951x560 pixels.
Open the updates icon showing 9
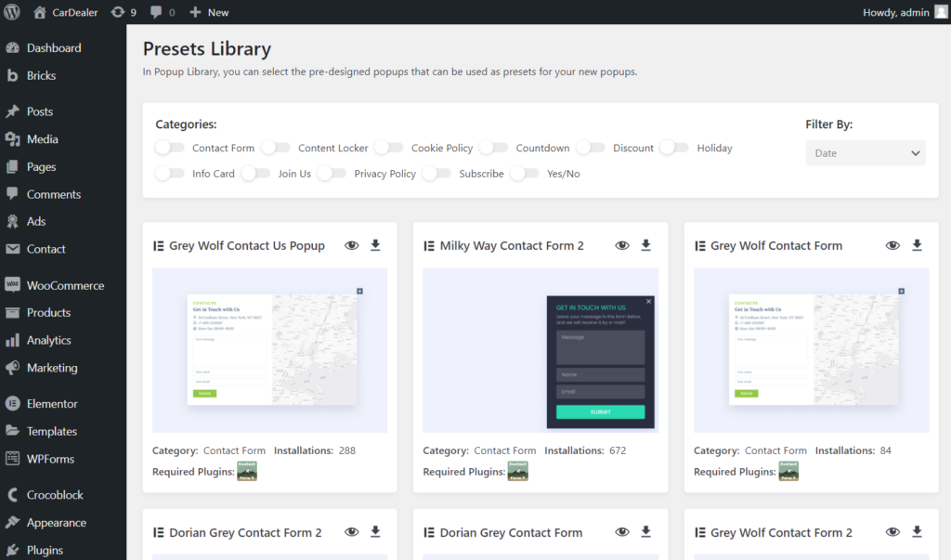(x=124, y=12)
